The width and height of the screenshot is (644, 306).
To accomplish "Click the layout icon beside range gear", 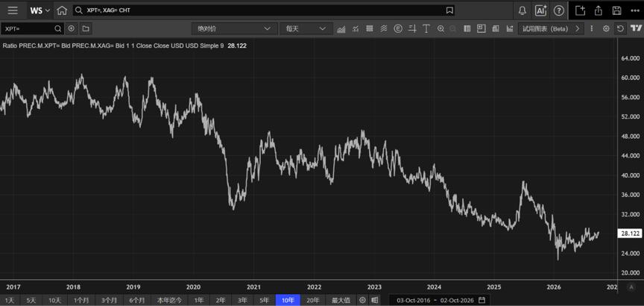I will [x=375, y=300].
